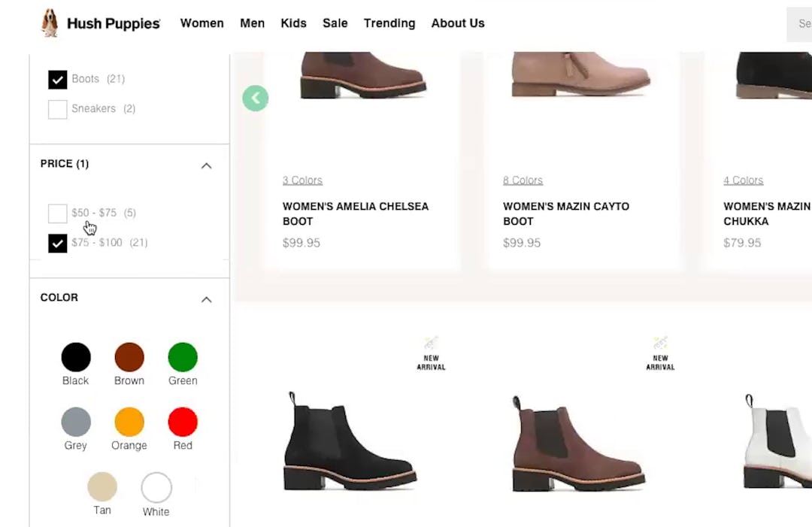The width and height of the screenshot is (812, 527).
Task: Switch to the Kids section
Action: coord(293,23)
